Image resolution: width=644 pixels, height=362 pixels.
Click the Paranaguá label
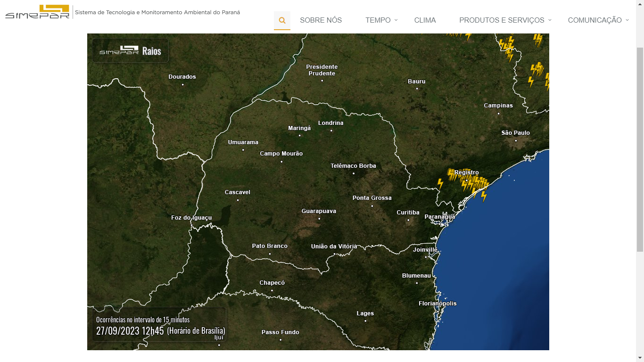click(440, 217)
